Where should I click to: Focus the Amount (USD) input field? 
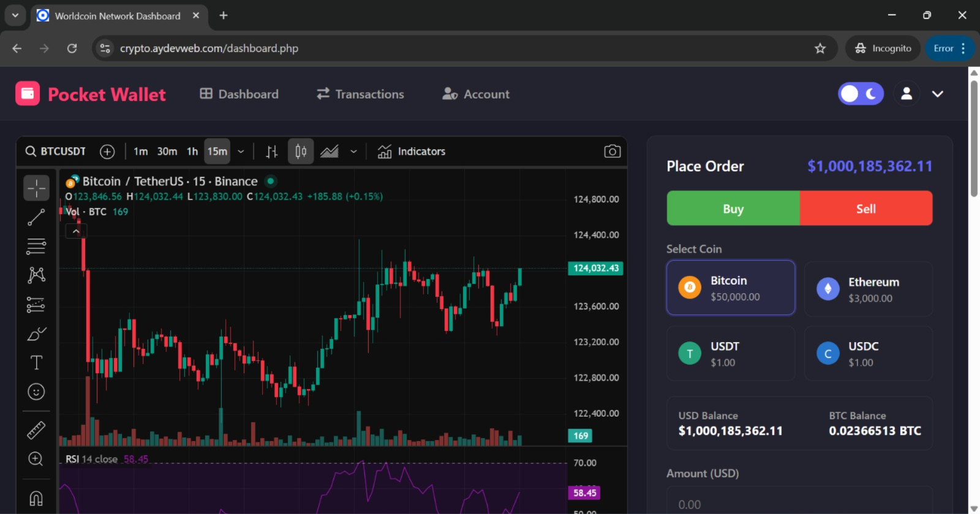point(799,504)
